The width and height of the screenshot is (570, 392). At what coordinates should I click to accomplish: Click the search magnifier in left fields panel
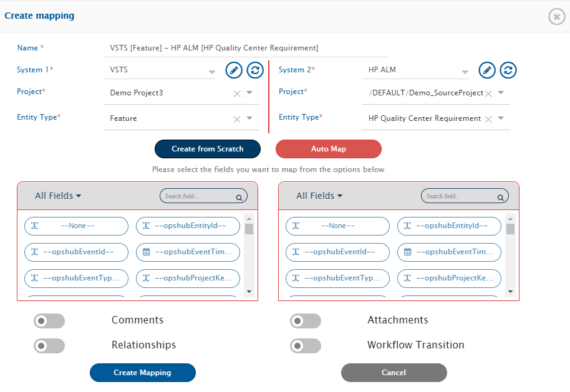tap(239, 198)
